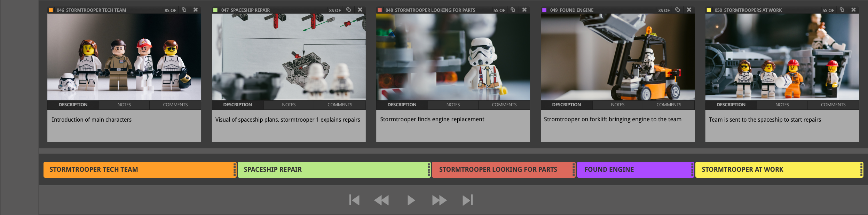Screen dimensions: 868x215
Task: Click the orange color tag on panel 046
Action: (51, 10)
